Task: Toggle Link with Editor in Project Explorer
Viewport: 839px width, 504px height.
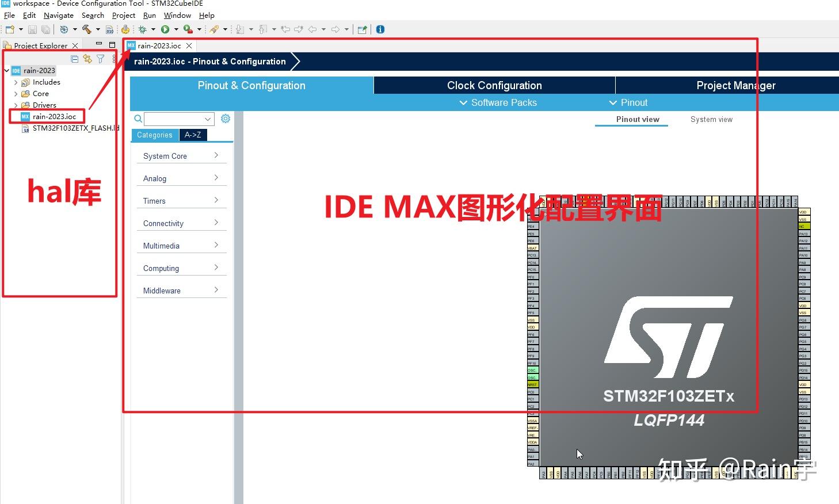Action: [87, 58]
